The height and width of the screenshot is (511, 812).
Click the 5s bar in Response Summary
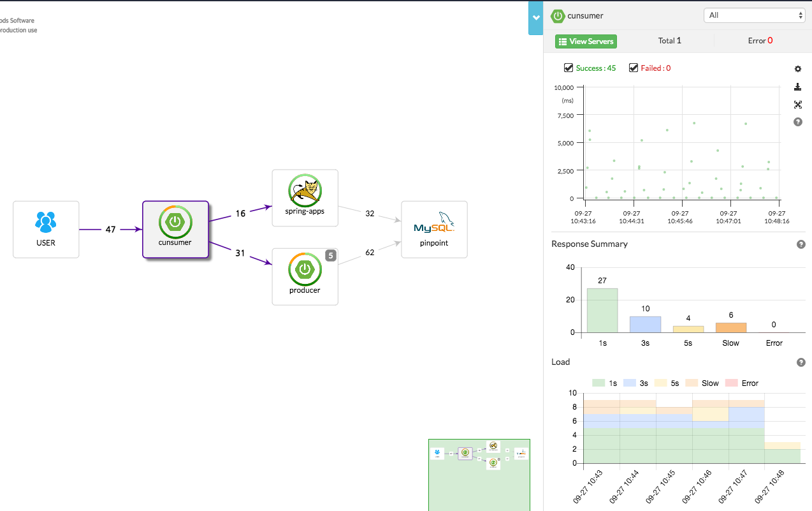pos(688,329)
